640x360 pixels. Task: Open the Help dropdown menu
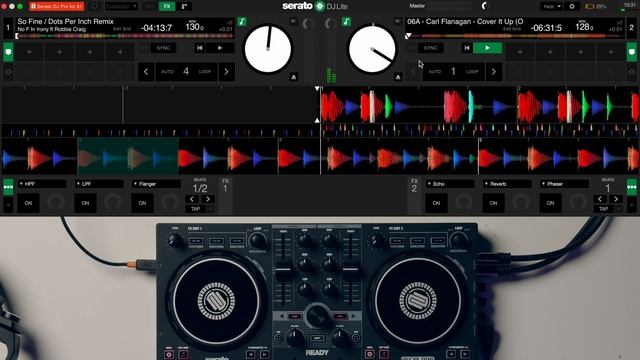[x=551, y=6]
